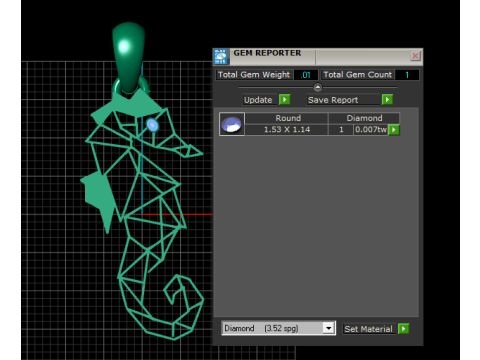Click the green arrow beside 0.007tw
480x360 pixels.
(x=394, y=129)
